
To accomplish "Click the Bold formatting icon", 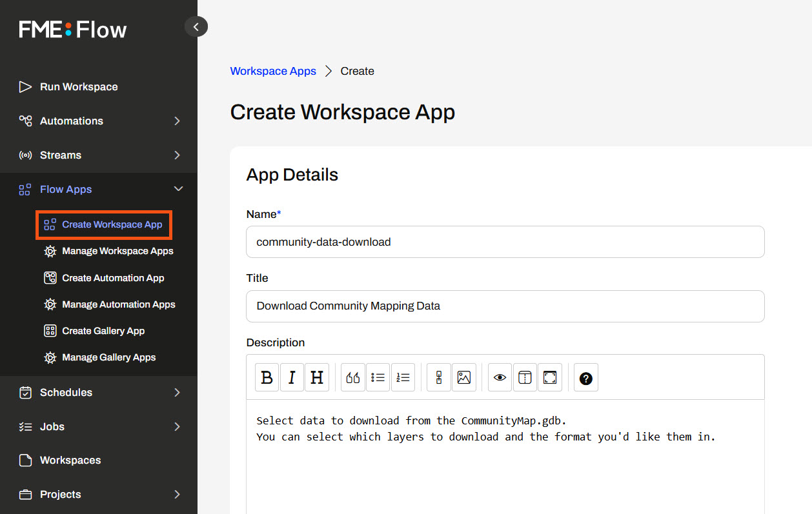I will tap(267, 378).
